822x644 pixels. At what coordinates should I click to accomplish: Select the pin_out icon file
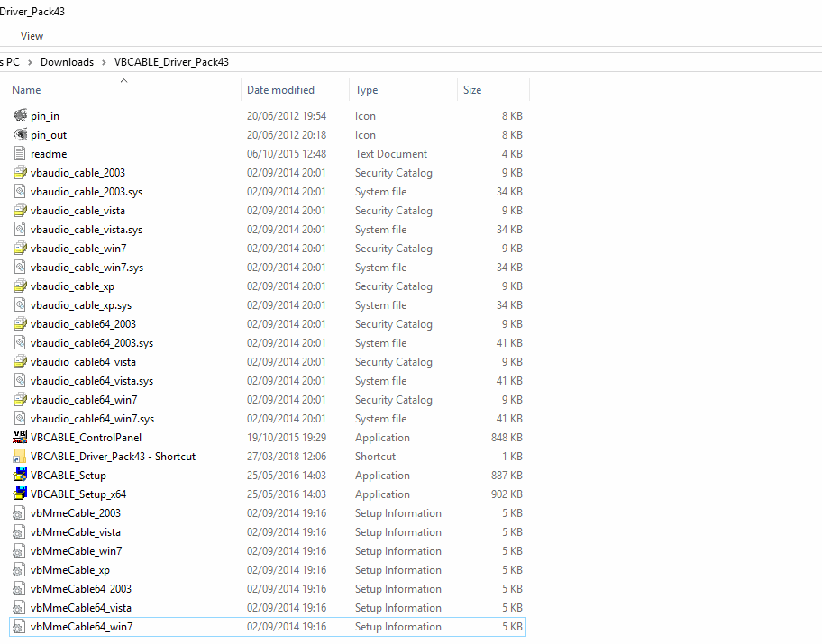pyautogui.click(x=21, y=135)
